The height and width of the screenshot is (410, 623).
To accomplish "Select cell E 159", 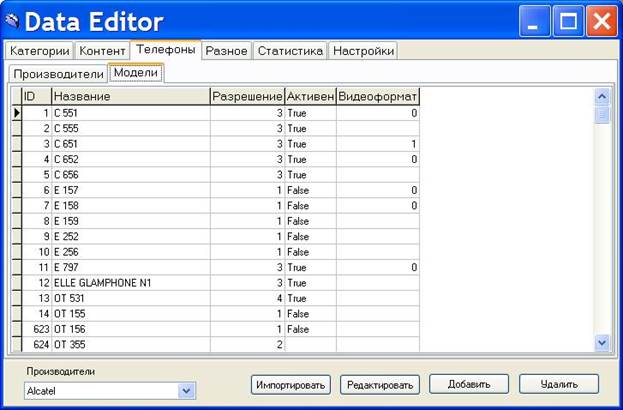I will coord(131,221).
